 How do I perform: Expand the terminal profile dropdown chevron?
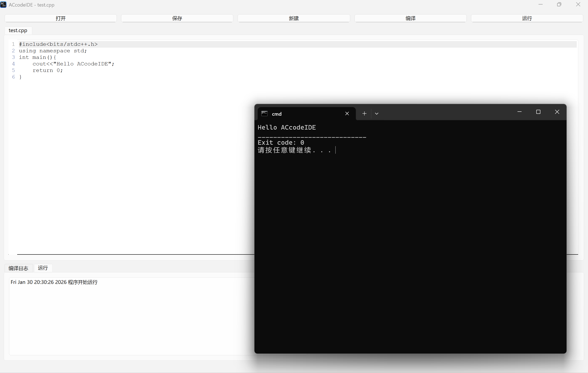tap(376, 114)
